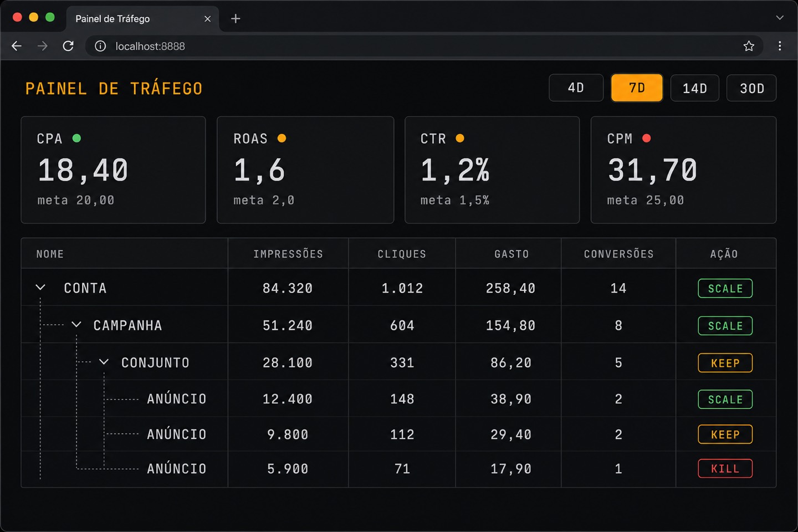
Task: Open the tab list chevron at top right
Action: pos(780,18)
